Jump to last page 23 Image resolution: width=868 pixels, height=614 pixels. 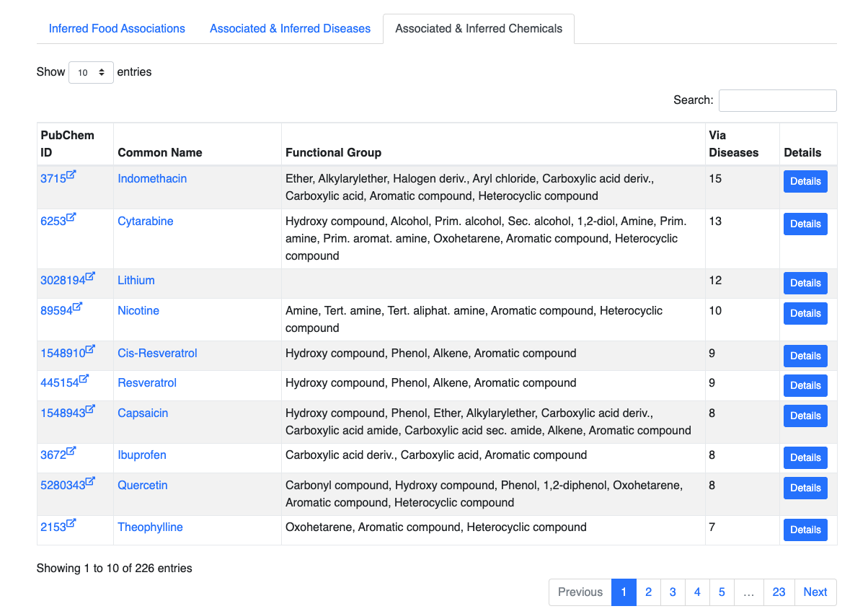[x=779, y=592]
